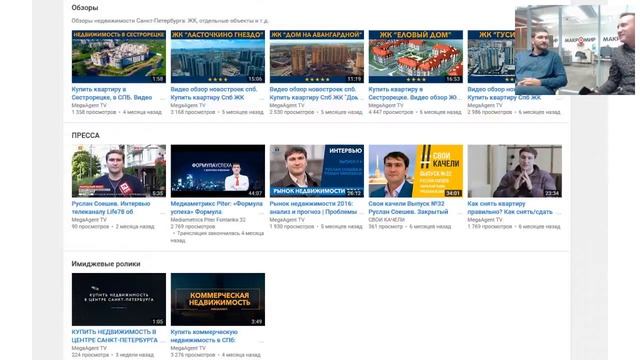Click '4 447 просмотров' view count
This screenshot has width=640, height=360.
pyautogui.click(x=391, y=112)
